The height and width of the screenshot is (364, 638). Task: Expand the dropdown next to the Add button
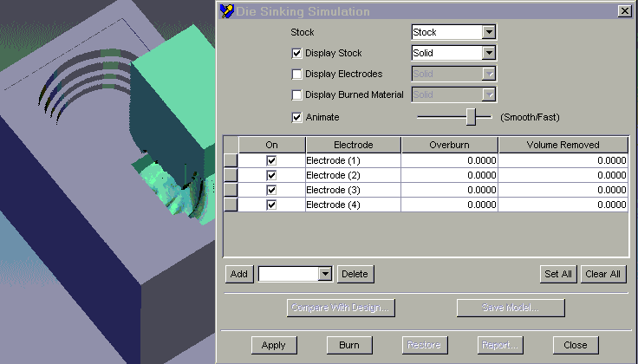click(325, 274)
